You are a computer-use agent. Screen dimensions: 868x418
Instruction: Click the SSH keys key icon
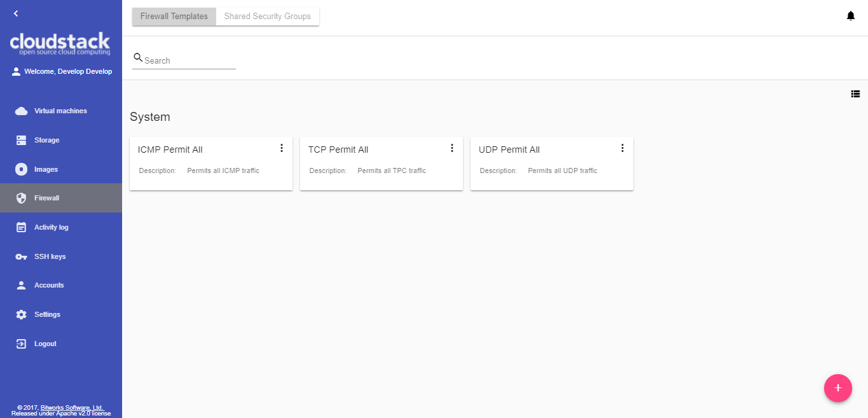(x=22, y=256)
